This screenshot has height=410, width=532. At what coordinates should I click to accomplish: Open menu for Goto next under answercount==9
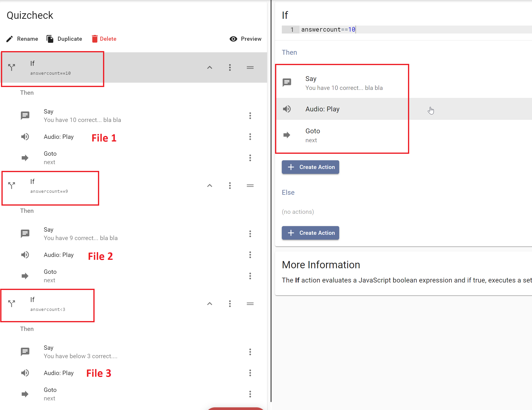(x=250, y=276)
